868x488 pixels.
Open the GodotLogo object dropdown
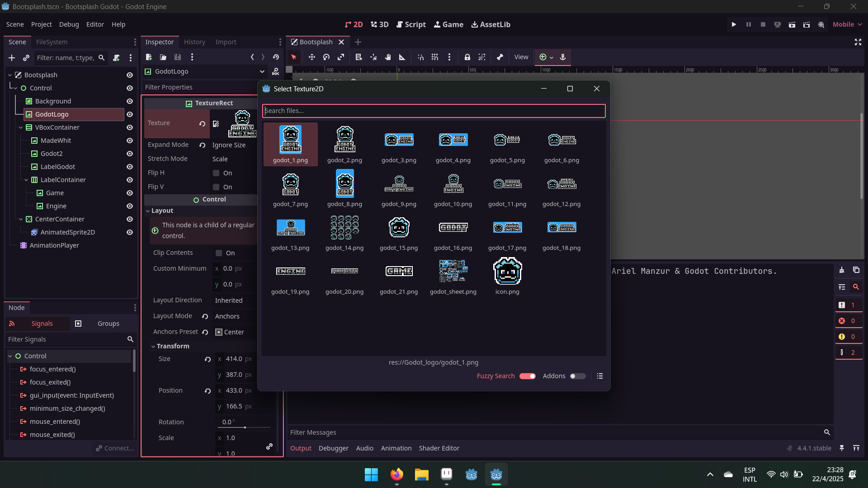[205, 71]
